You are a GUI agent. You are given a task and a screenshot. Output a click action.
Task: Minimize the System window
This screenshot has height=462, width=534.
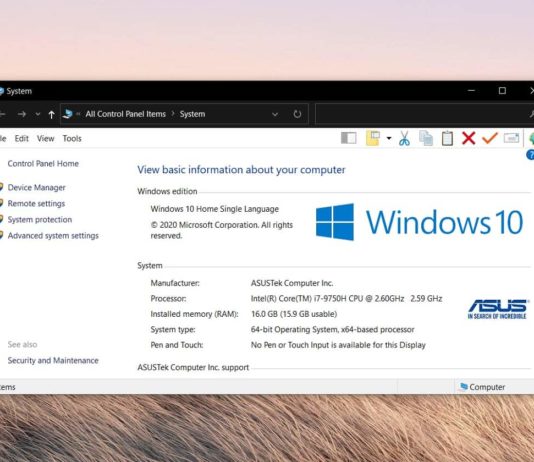[x=471, y=91]
